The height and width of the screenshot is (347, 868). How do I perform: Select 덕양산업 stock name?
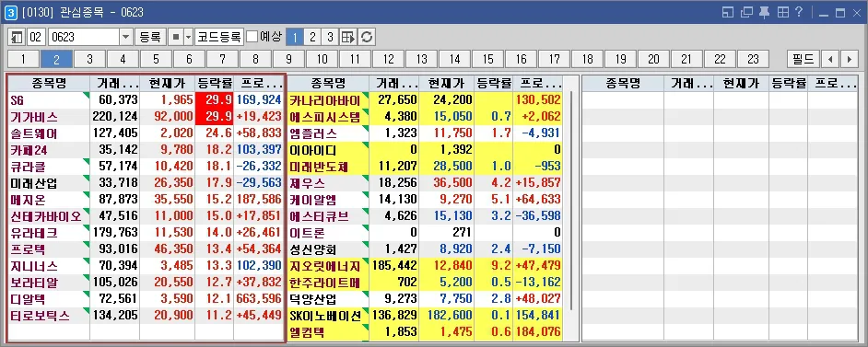(312, 299)
